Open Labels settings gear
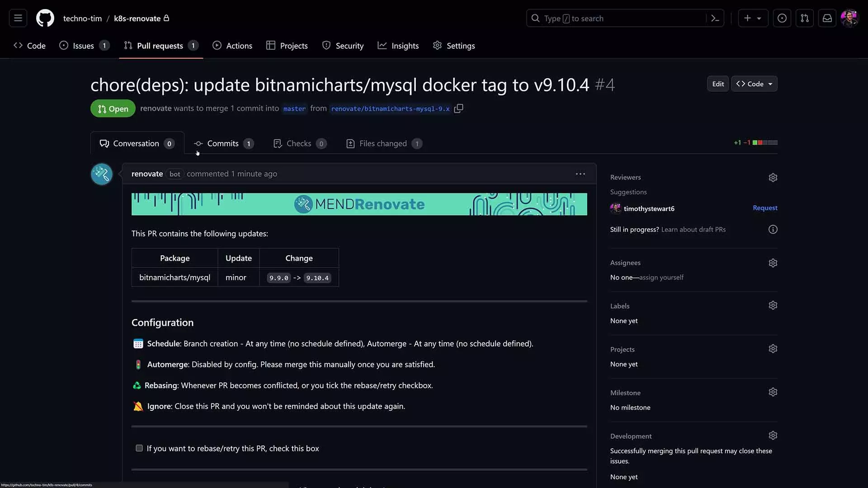The width and height of the screenshot is (868, 488). tap(773, 305)
